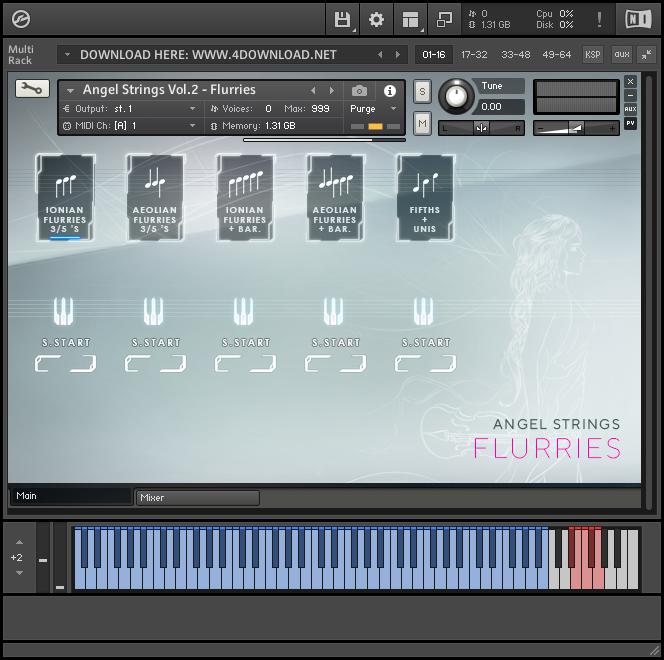Image resolution: width=664 pixels, height=660 pixels.
Task: Click S.START slider under Aeolian Flurries 3/5's
Action: (x=155, y=363)
